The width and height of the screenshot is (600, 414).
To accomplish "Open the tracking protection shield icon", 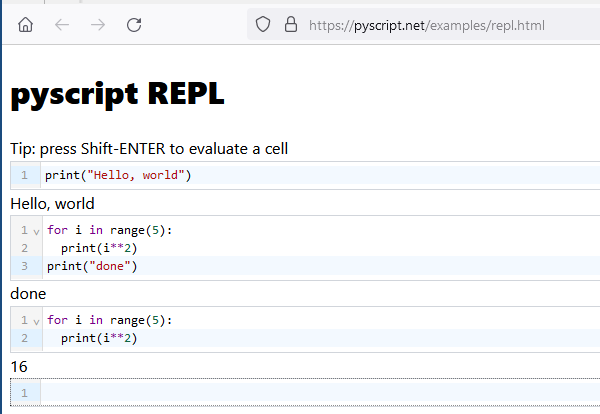I will (x=263, y=24).
